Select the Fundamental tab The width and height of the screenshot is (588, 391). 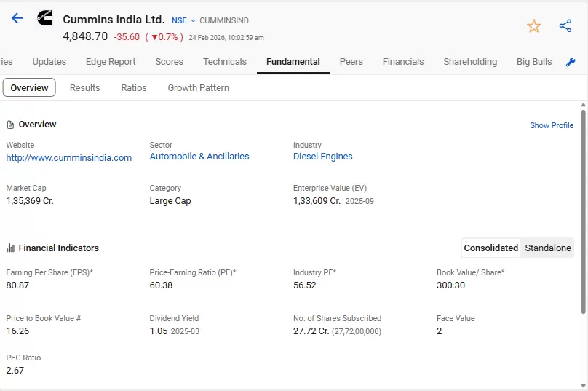click(293, 62)
